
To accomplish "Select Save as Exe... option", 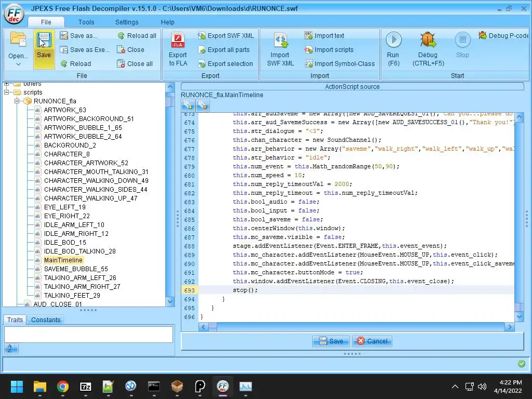I will pyautogui.click(x=85, y=49).
